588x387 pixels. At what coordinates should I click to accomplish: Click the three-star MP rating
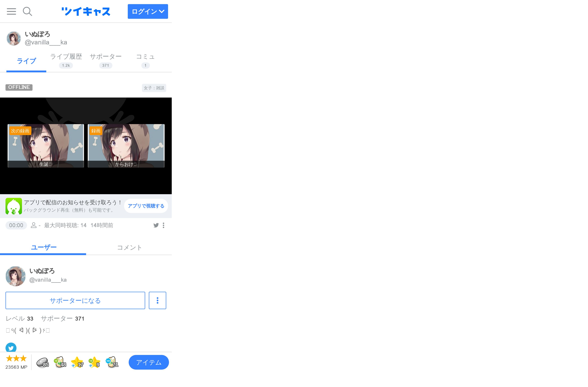click(x=16, y=358)
